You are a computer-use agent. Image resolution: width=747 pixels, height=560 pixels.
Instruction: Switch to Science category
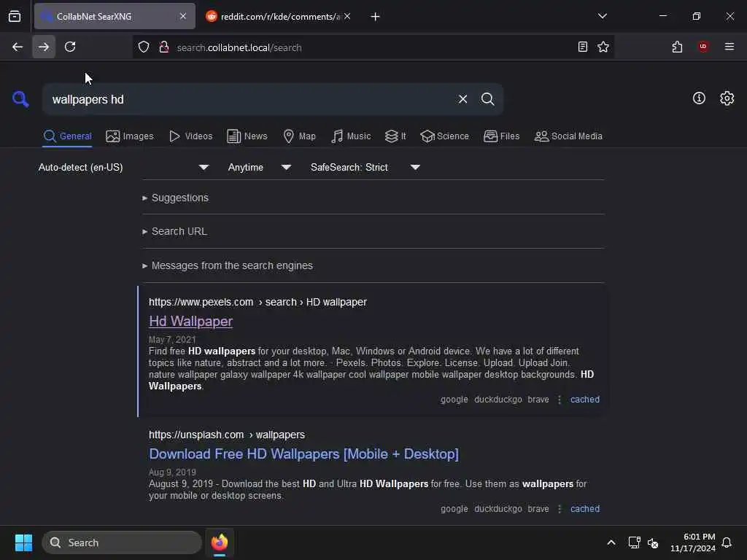[x=444, y=136]
